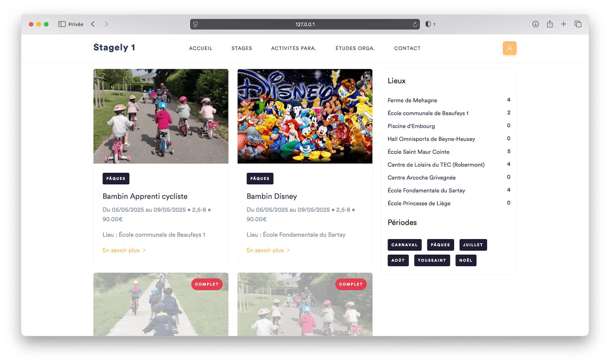Viewport: 610px width, 364px height.
Task: Filter by Hall Omnisports de Beyne-Heusay
Action: (x=431, y=139)
